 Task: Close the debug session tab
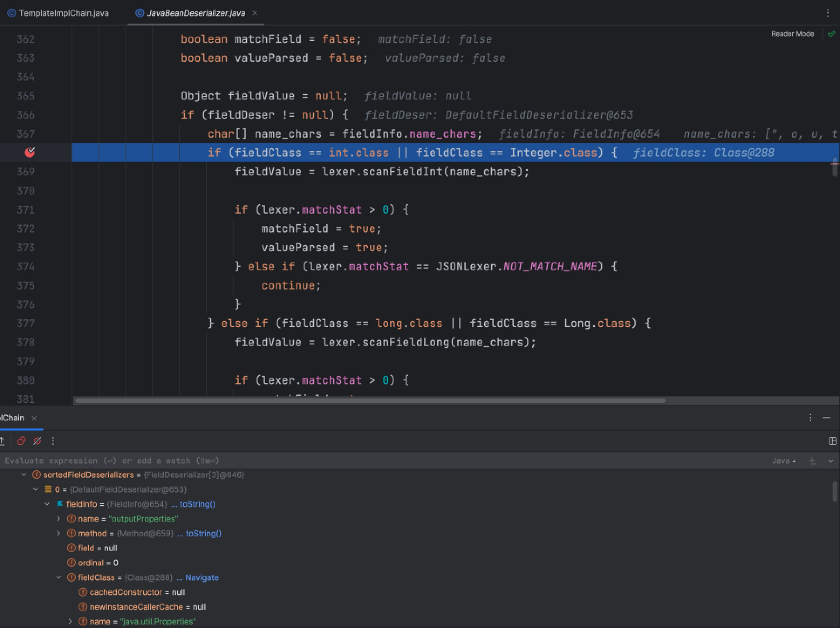pyautogui.click(x=34, y=418)
